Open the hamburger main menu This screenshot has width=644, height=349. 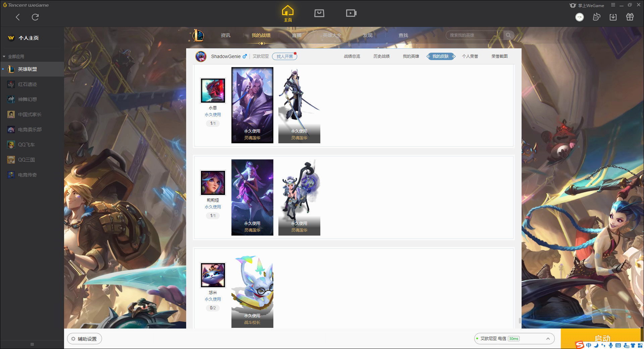(613, 5)
